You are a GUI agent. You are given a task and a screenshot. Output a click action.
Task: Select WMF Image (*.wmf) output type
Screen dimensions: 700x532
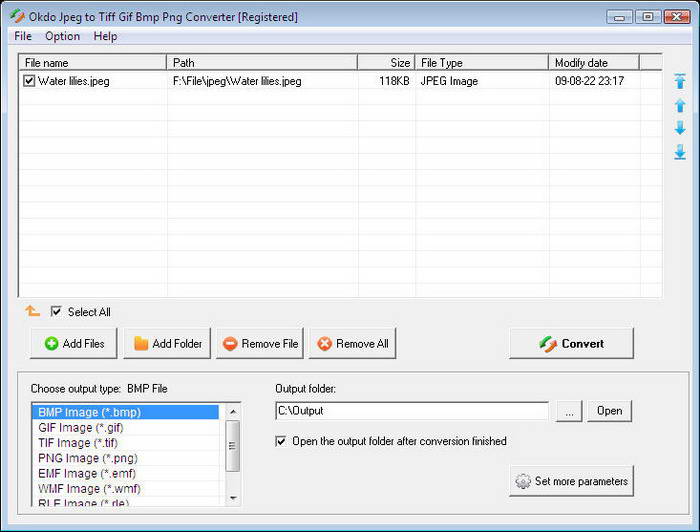(x=125, y=489)
